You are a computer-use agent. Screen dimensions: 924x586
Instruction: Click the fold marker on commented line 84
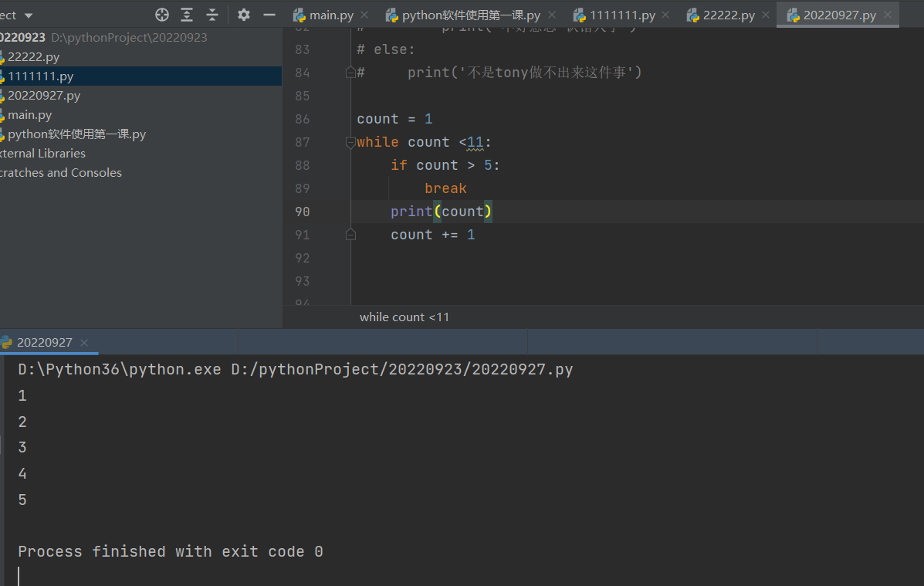[350, 73]
